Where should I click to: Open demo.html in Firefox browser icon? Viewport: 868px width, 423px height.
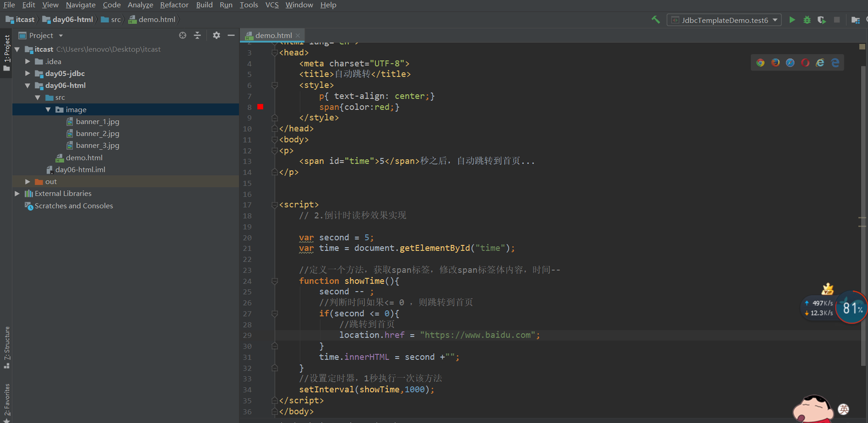click(775, 62)
